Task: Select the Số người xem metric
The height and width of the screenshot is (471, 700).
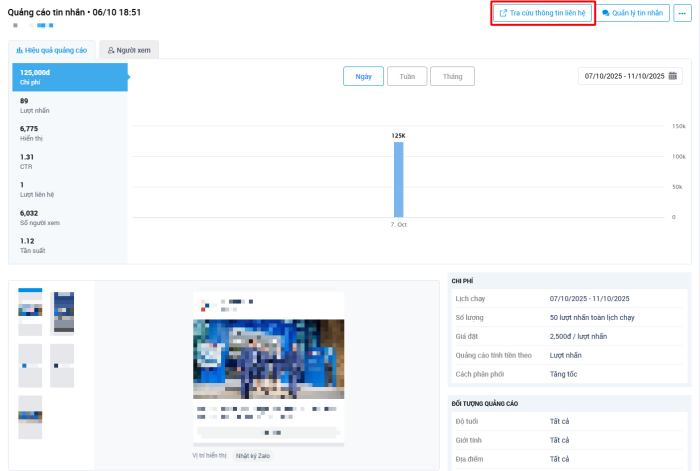Action: 69,217
